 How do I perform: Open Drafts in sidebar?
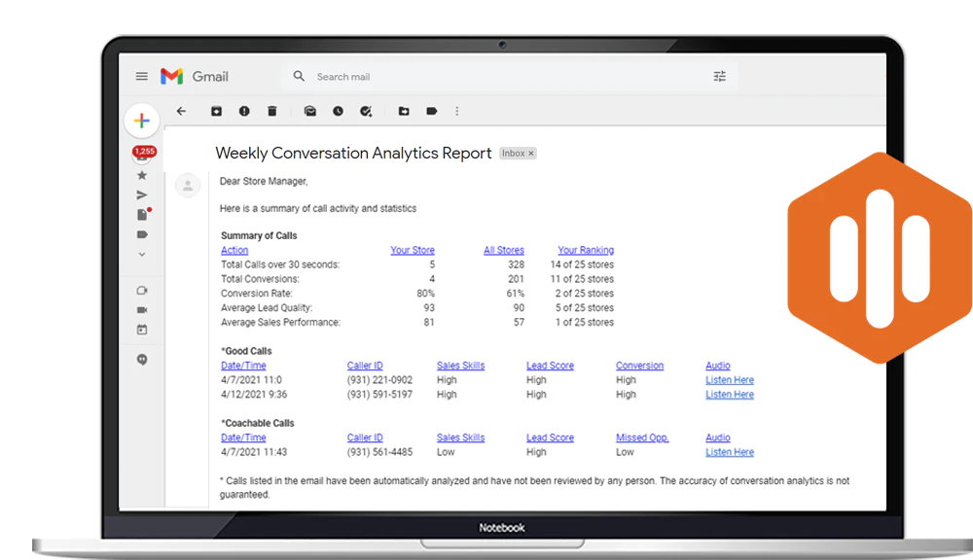tap(143, 214)
